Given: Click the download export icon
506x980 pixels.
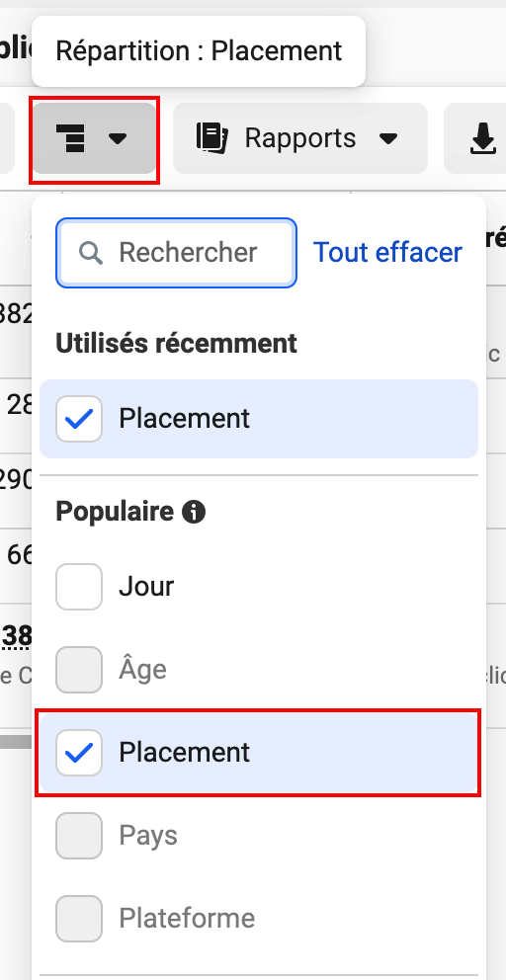Looking at the screenshot, I should (483, 138).
